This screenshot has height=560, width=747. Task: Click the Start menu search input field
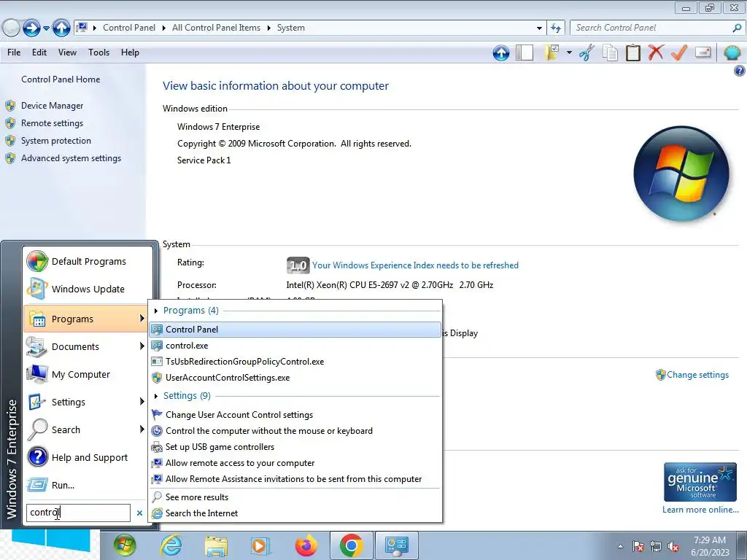(78, 513)
